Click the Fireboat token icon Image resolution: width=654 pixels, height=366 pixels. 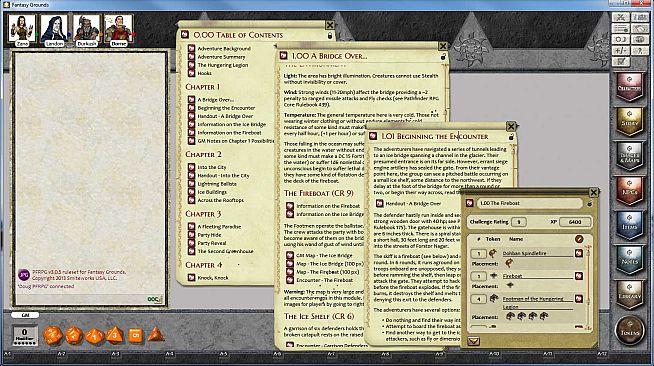[x=493, y=276]
